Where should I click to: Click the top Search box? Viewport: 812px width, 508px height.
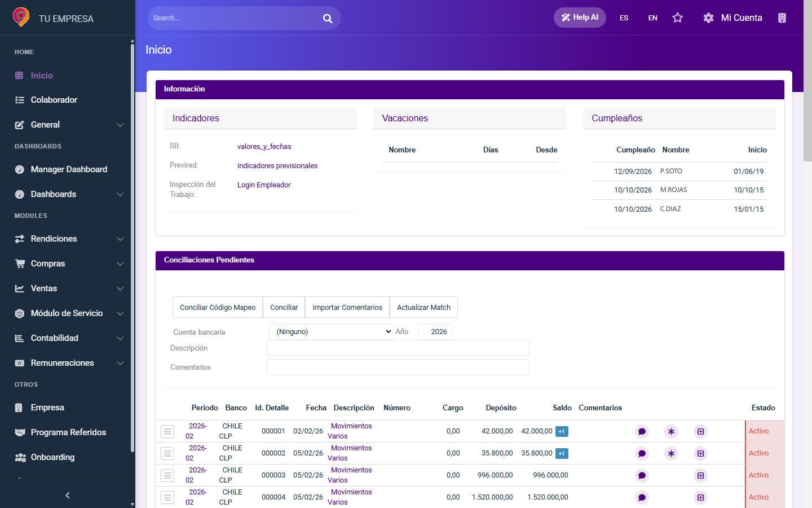pyautogui.click(x=244, y=18)
